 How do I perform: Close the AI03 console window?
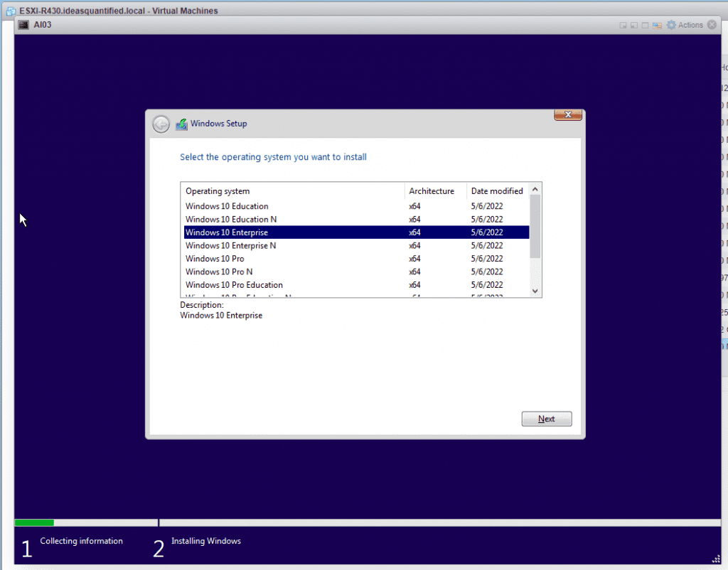coord(712,25)
